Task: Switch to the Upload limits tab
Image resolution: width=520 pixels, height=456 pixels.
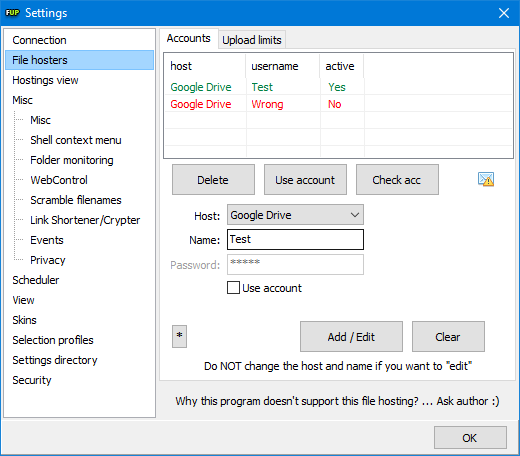Action: coord(252,40)
